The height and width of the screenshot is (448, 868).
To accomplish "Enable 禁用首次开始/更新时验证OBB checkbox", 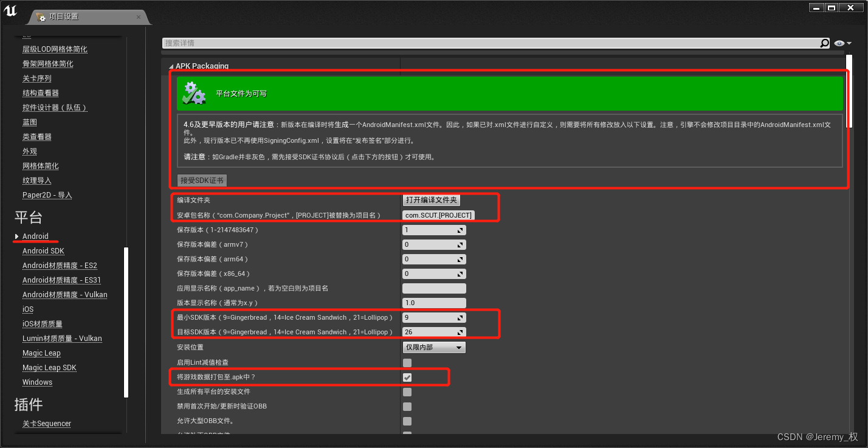I will (407, 407).
